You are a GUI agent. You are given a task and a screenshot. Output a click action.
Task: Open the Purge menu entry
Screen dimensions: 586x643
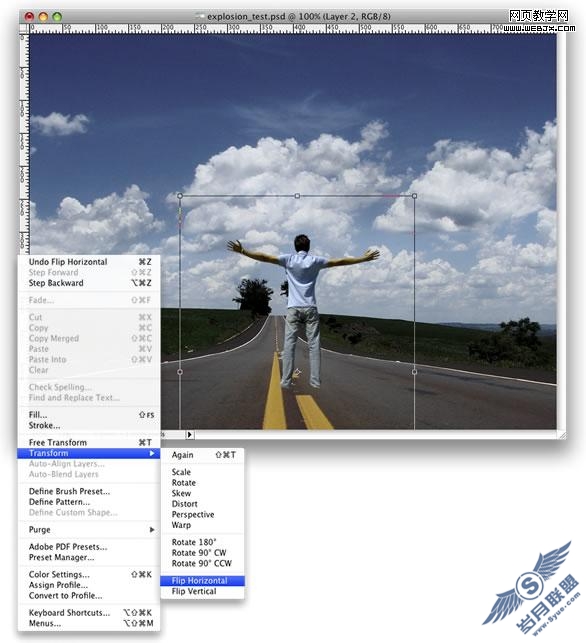pyautogui.click(x=89, y=529)
